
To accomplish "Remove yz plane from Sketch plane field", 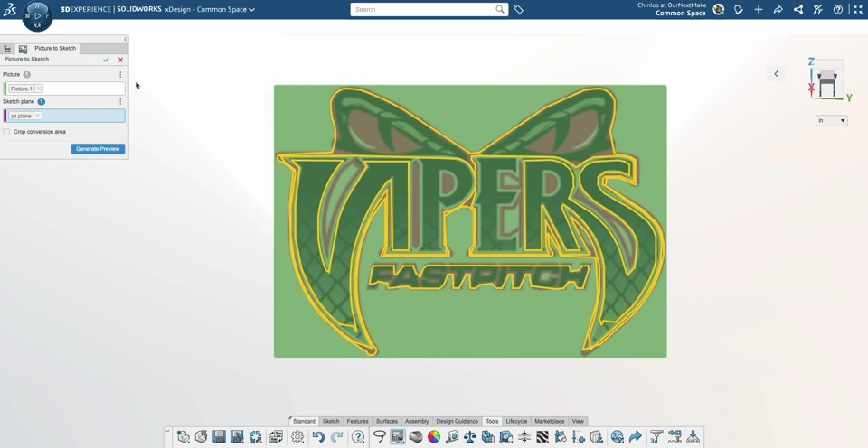I will (x=37, y=116).
